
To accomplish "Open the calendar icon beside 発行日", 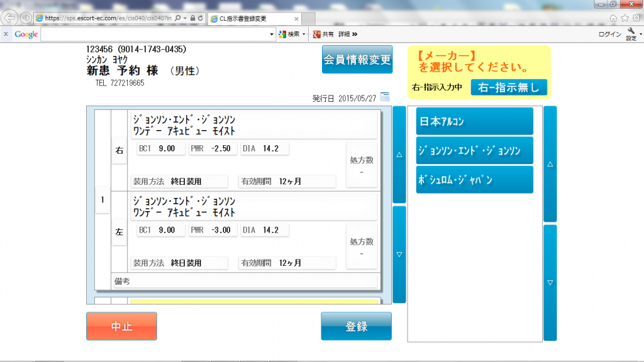I will (x=385, y=97).
